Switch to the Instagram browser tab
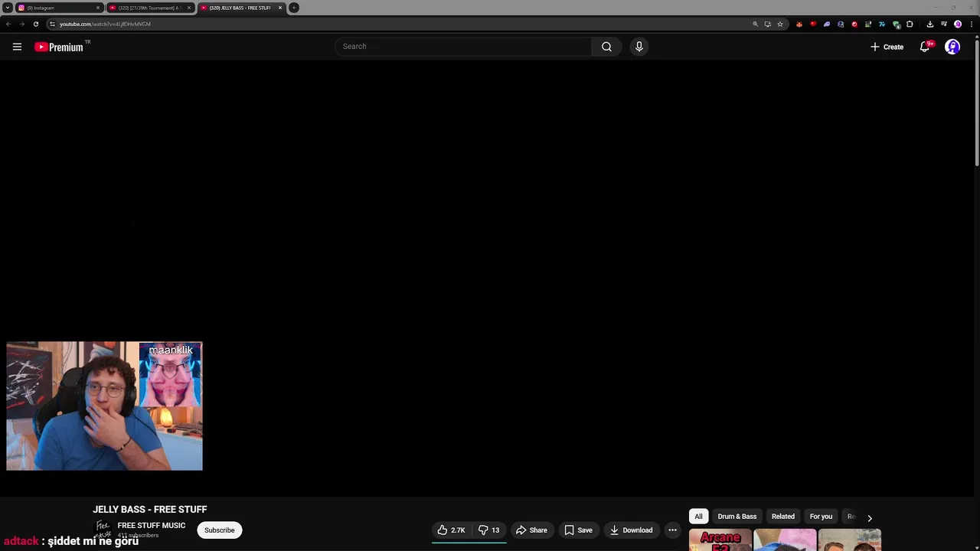This screenshot has width=980, height=551. pyautogui.click(x=57, y=8)
